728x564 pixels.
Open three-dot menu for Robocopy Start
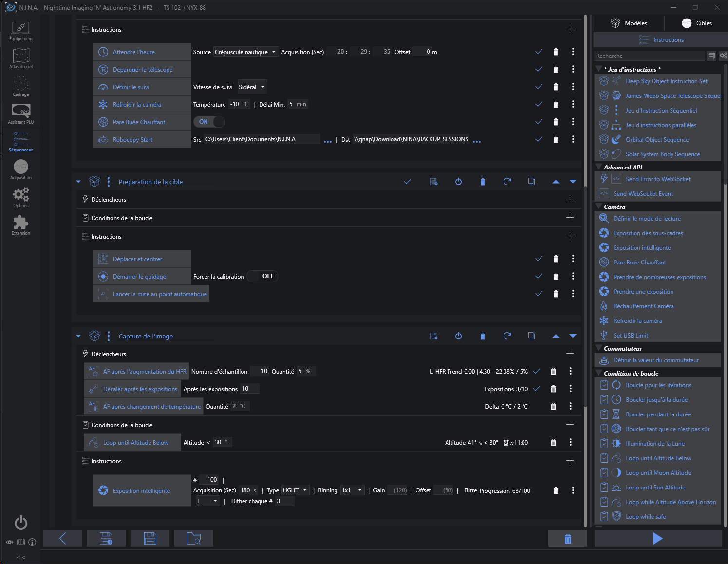tap(573, 140)
